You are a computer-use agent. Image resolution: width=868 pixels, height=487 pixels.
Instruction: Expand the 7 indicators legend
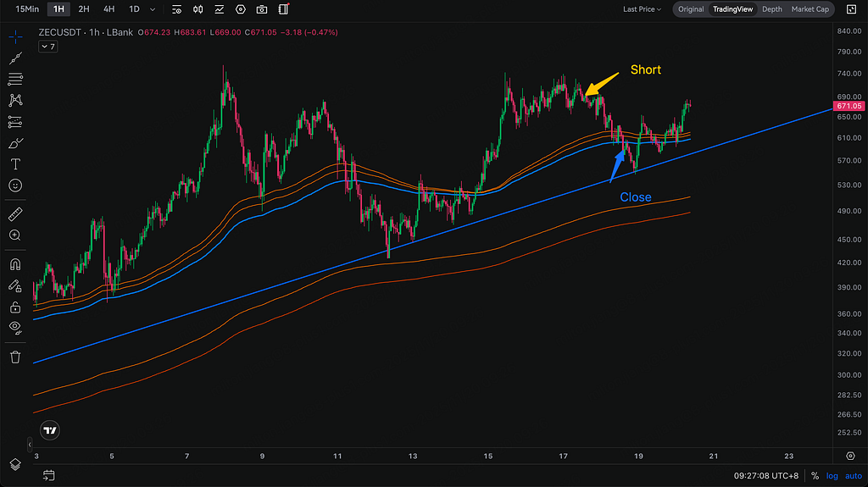pos(48,47)
